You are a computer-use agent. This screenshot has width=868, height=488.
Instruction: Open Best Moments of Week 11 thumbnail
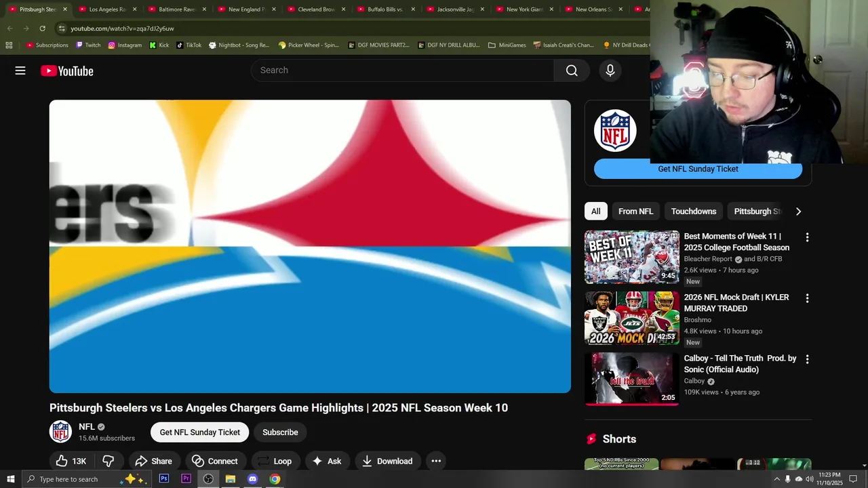click(632, 257)
